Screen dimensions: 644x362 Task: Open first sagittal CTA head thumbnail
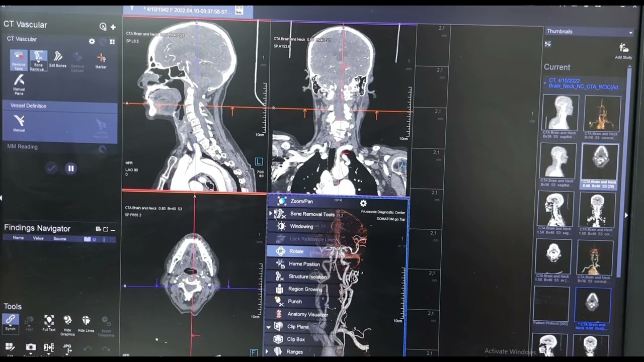[x=560, y=113]
